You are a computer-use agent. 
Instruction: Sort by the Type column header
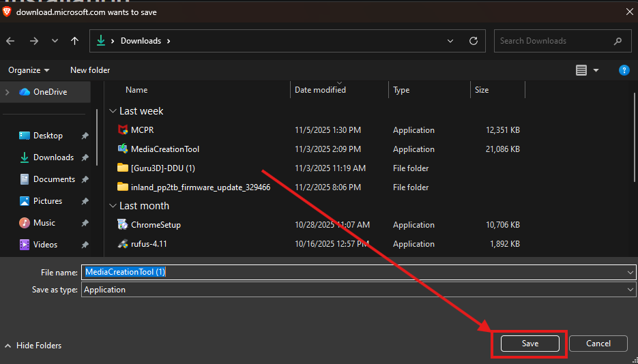tap(401, 90)
